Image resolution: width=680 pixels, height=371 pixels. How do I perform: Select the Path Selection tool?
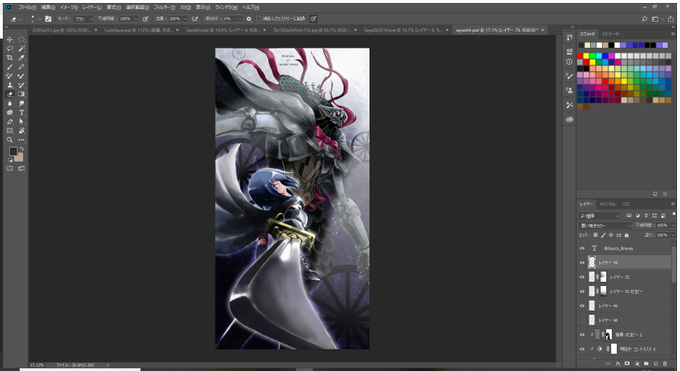pyautogui.click(x=21, y=121)
